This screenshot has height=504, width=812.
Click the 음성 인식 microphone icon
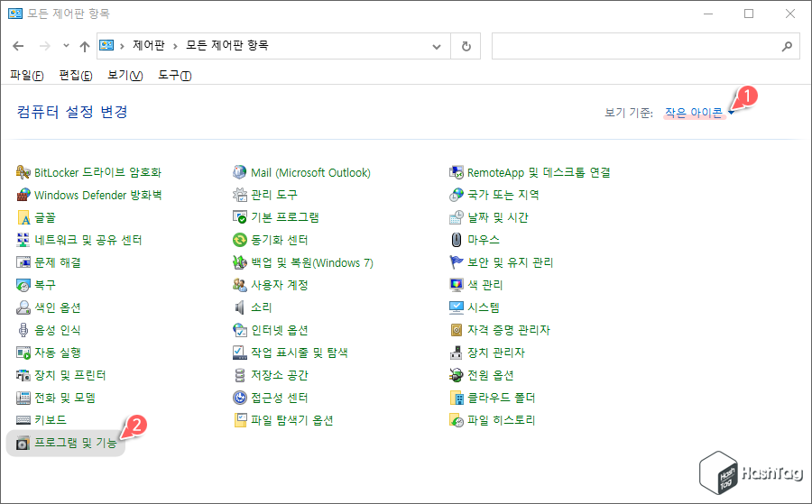[x=23, y=330]
